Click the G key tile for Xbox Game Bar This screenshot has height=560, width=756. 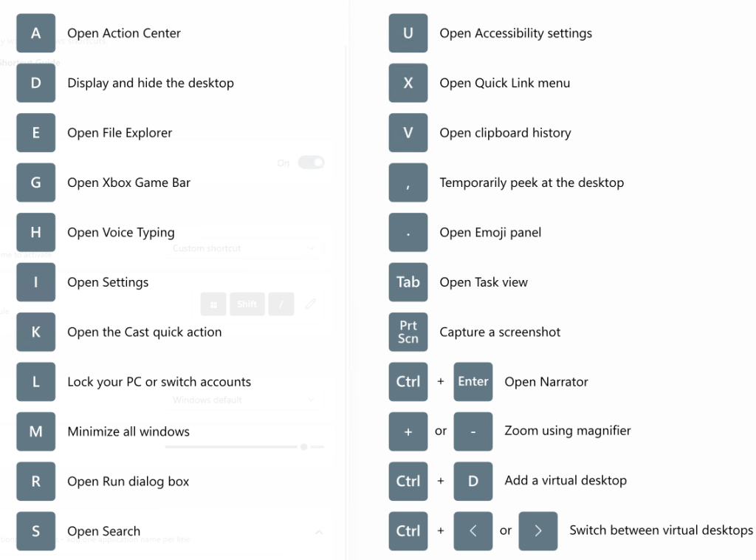[x=35, y=182]
